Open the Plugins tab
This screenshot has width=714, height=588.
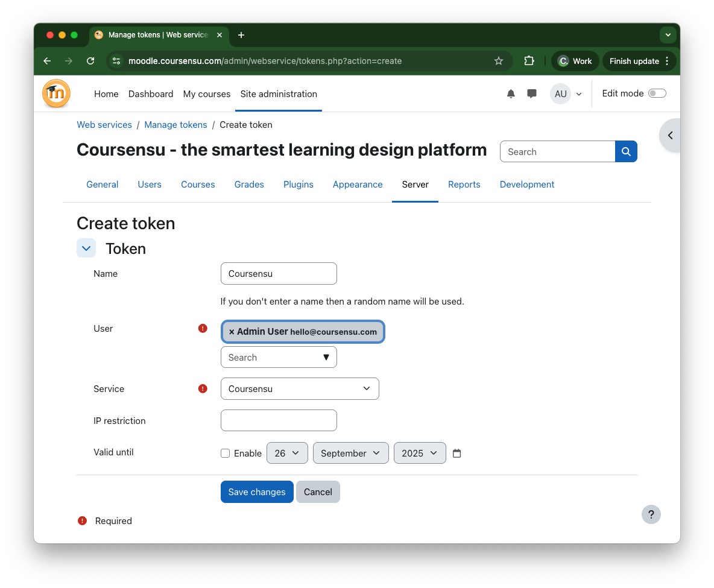299,185
